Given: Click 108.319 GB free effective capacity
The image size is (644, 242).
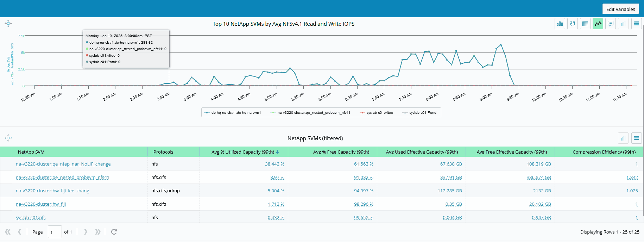Looking at the screenshot, I should coord(539,164).
